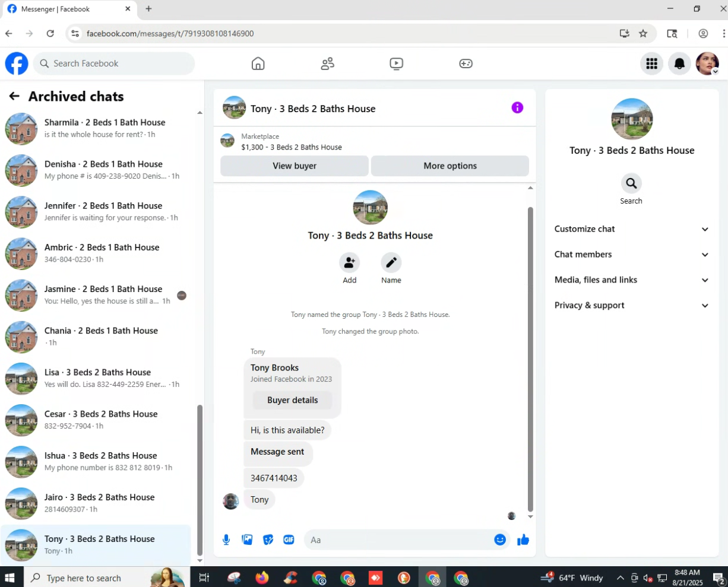This screenshot has height=587, width=728.
Task: Open the Facebook logo home link
Action: [x=17, y=64]
